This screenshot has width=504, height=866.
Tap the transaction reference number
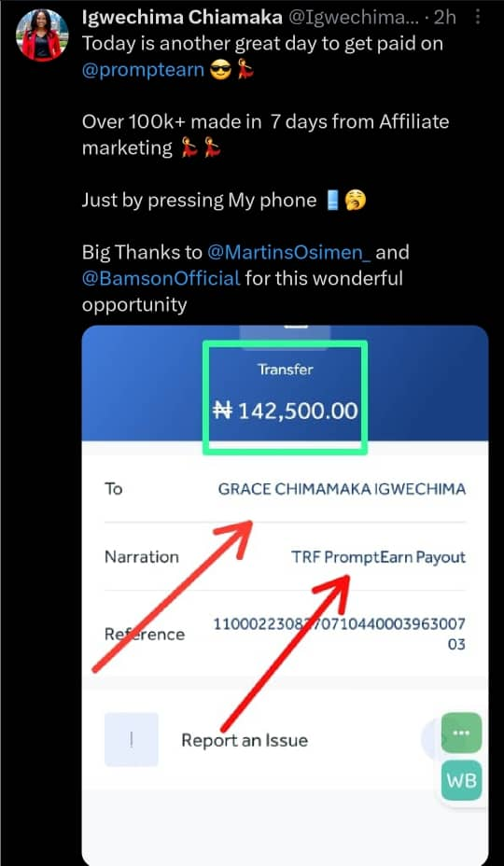pyautogui.click(x=340, y=634)
